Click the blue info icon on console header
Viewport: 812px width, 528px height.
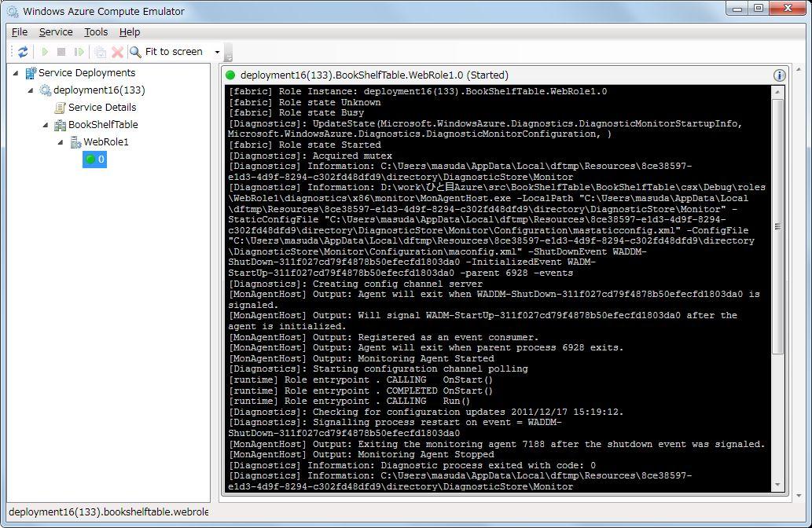pyautogui.click(x=779, y=75)
